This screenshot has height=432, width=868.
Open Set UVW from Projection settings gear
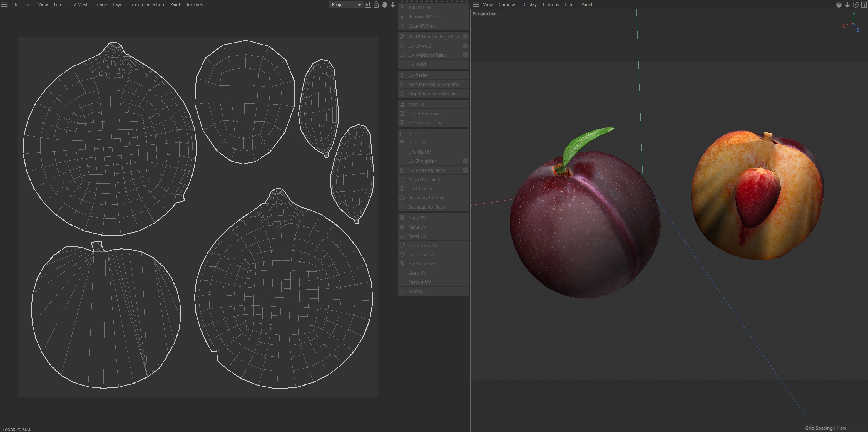tap(465, 36)
